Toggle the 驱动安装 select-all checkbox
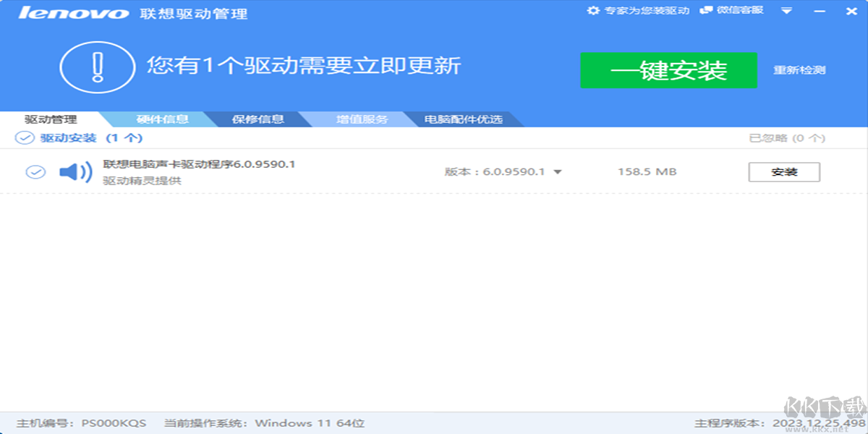The width and height of the screenshot is (868, 434). [x=25, y=137]
